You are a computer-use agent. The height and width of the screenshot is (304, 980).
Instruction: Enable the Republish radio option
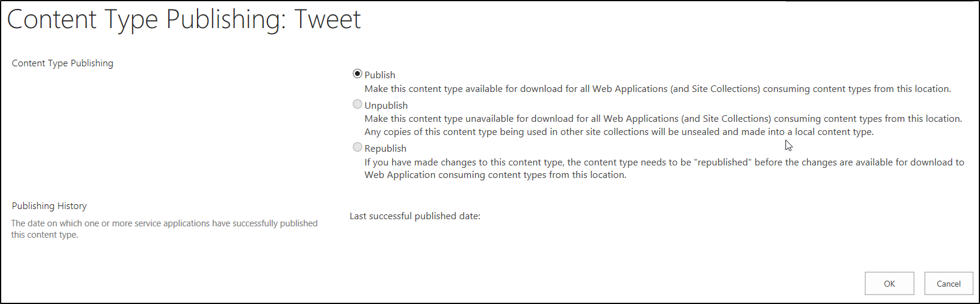358,148
